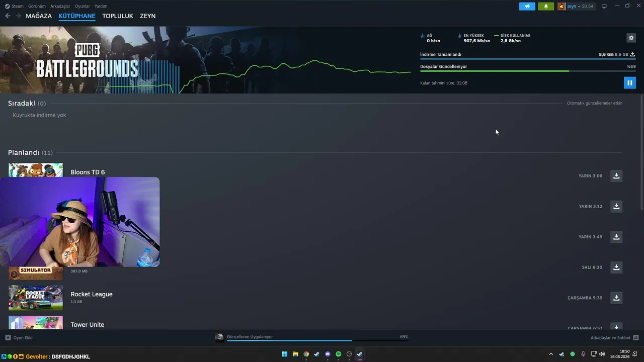
Task: Click Otomatik güncellemeler etkin link
Action: [595, 103]
